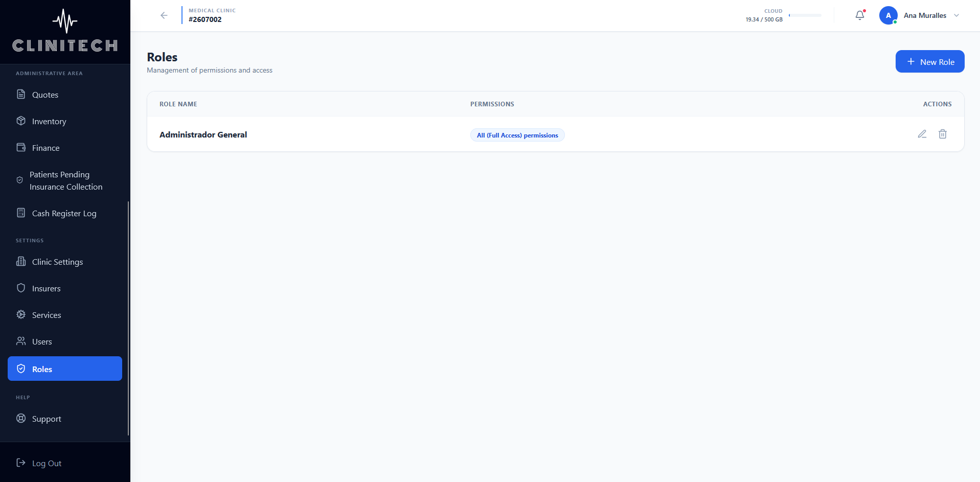Screen dimensions: 980x482
Task: Go to Clinic Settings
Action: pos(65,262)
